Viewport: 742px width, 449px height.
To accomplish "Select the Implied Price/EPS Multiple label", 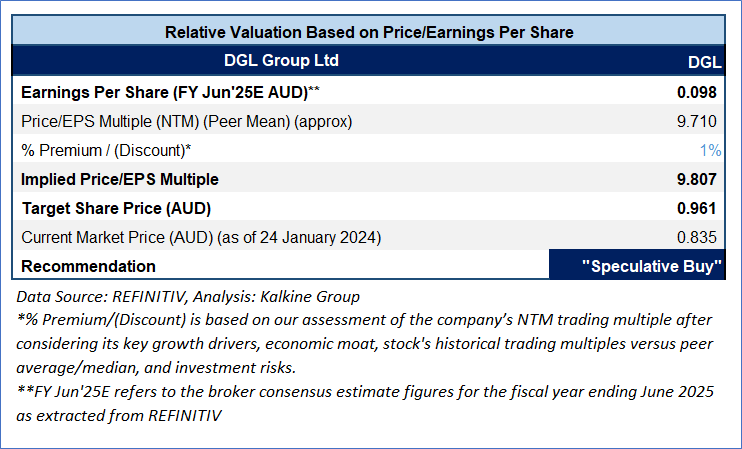I will (x=119, y=179).
